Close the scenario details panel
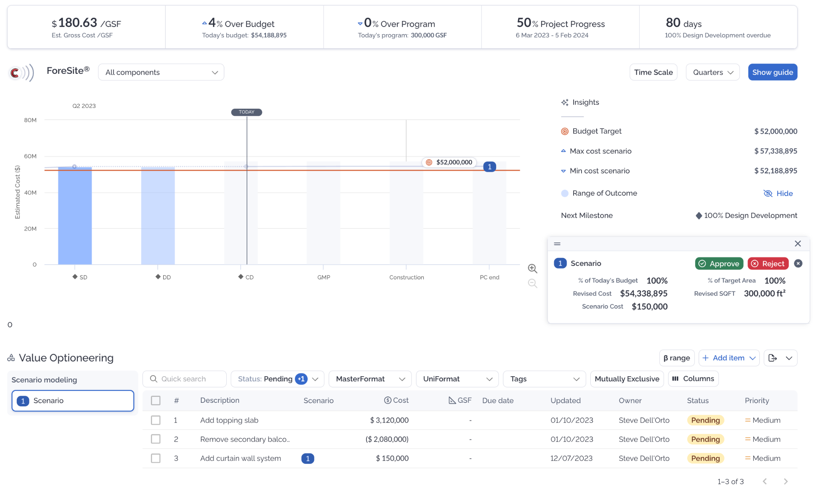The height and width of the screenshot is (504, 813). [x=798, y=244]
